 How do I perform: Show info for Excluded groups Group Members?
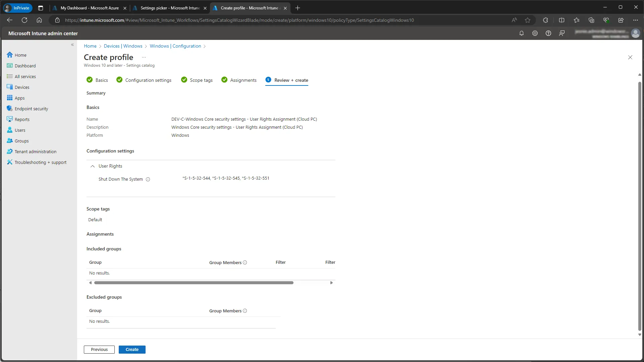[245, 311]
